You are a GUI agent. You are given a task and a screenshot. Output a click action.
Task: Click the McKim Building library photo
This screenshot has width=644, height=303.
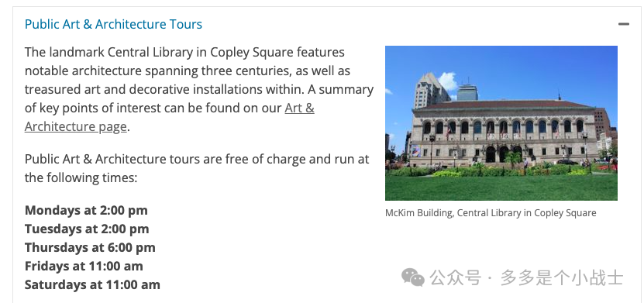pyautogui.click(x=501, y=123)
